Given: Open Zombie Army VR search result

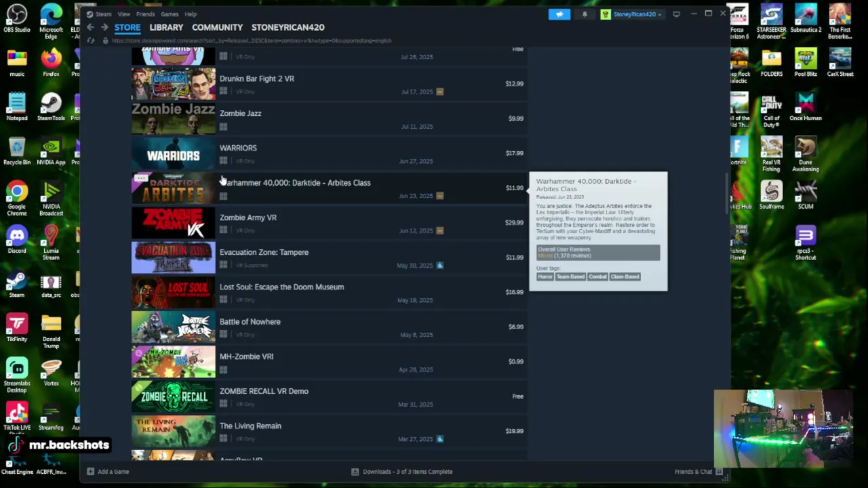Looking at the screenshot, I should point(328,223).
